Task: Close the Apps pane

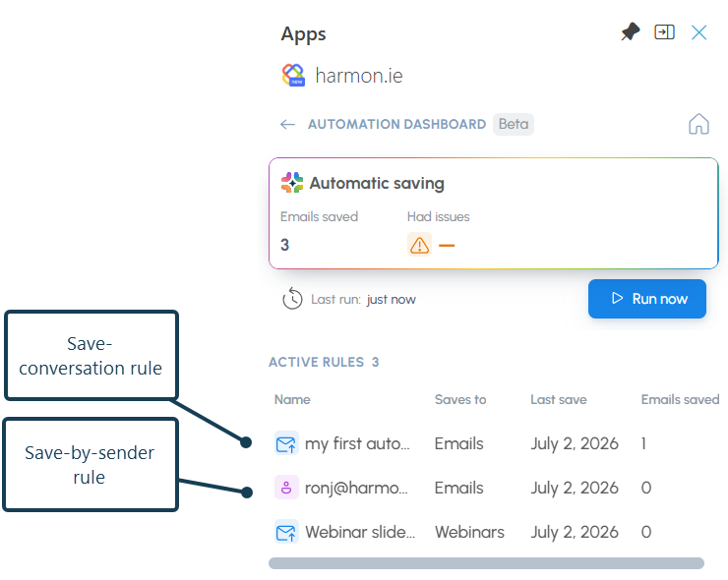Action: [698, 32]
